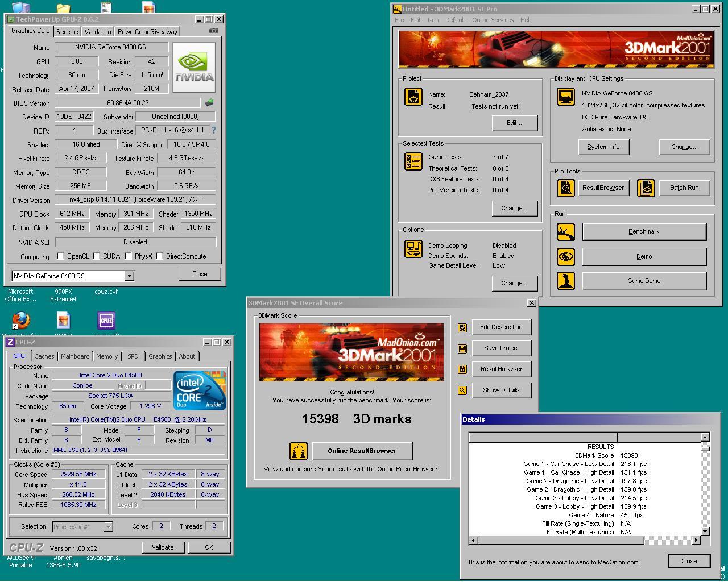Open the Processor #1 selection dropdown
Screen dimensions: 728x582
point(108,527)
